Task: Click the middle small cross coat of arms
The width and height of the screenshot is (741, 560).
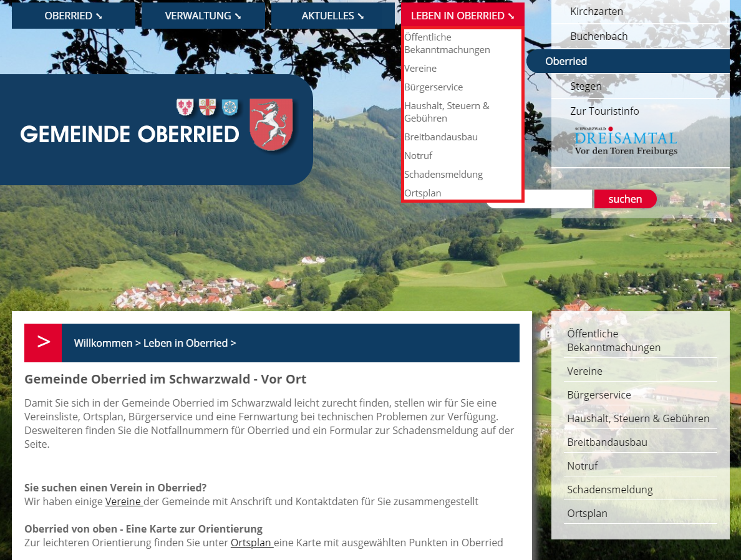Action: (207, 107)
